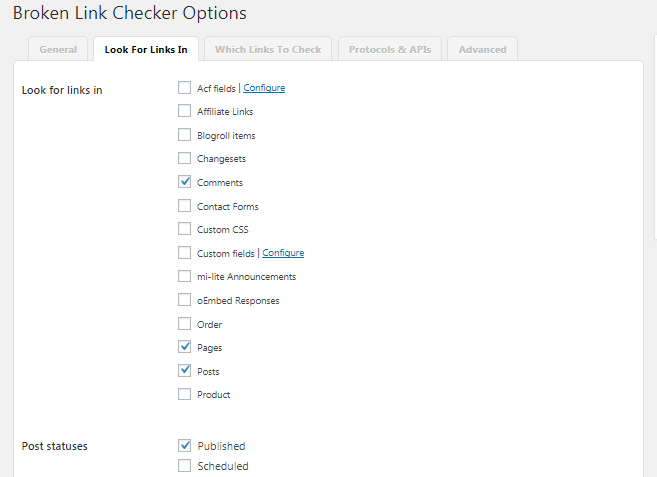Uncheck the Comments checkbox
Viewport: 657px width, 477px height.
tap(184, 181)
